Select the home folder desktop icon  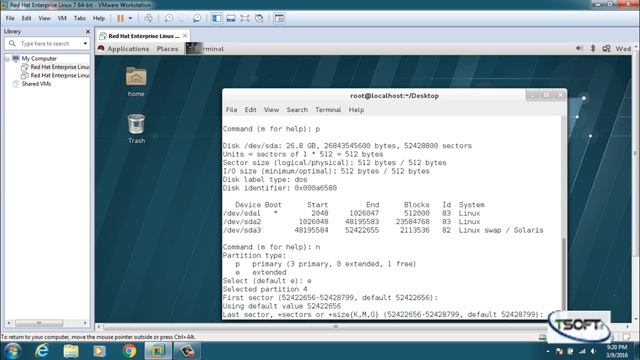pyautogui.click(x=136, y=81)
